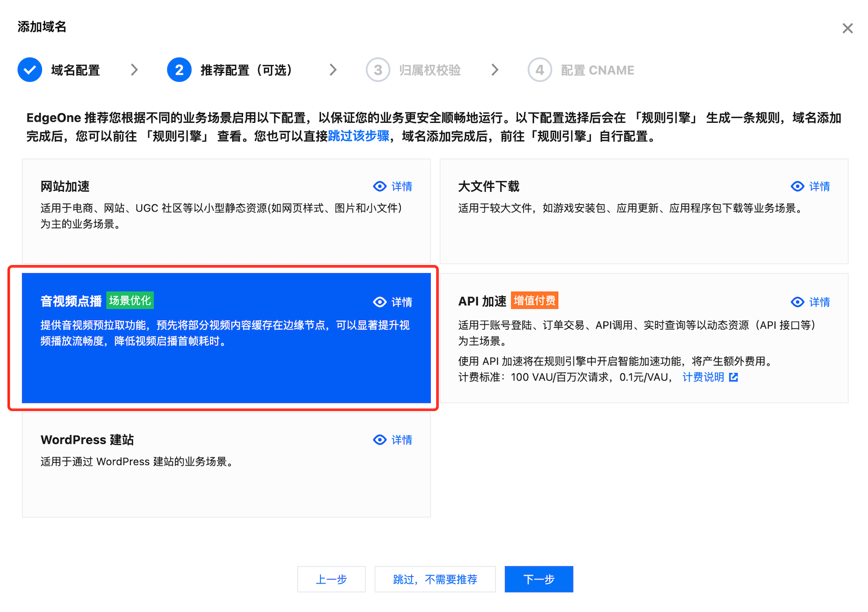View details eye icon for 大文件下载
868x612 pixels.
[797, 186]
